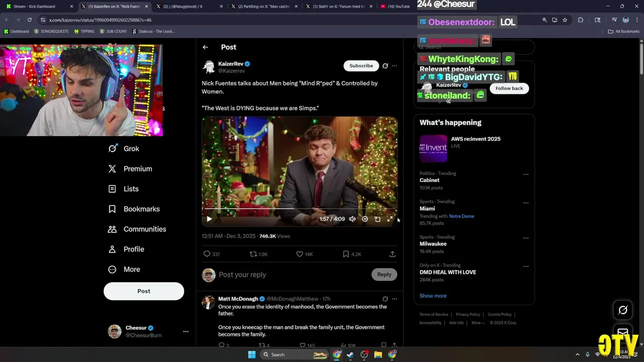Bookmark this page star icon
644x362 pixels.
point(565,20)
